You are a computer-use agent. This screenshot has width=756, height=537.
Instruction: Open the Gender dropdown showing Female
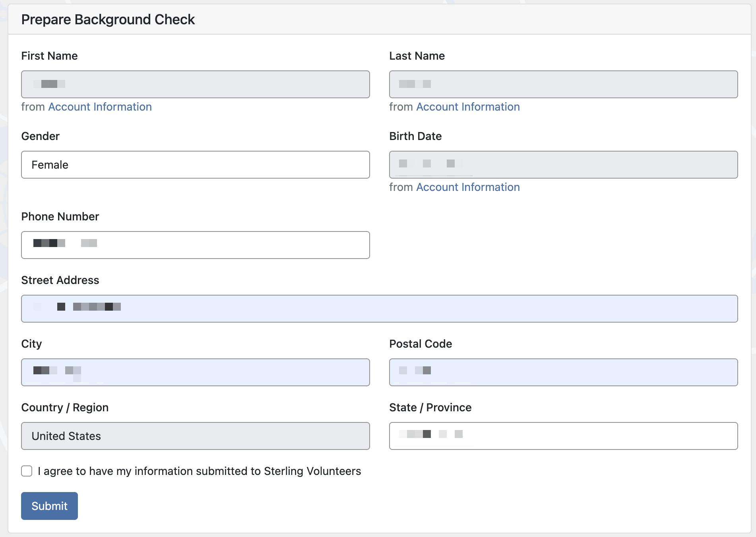(x=196, y=165)
